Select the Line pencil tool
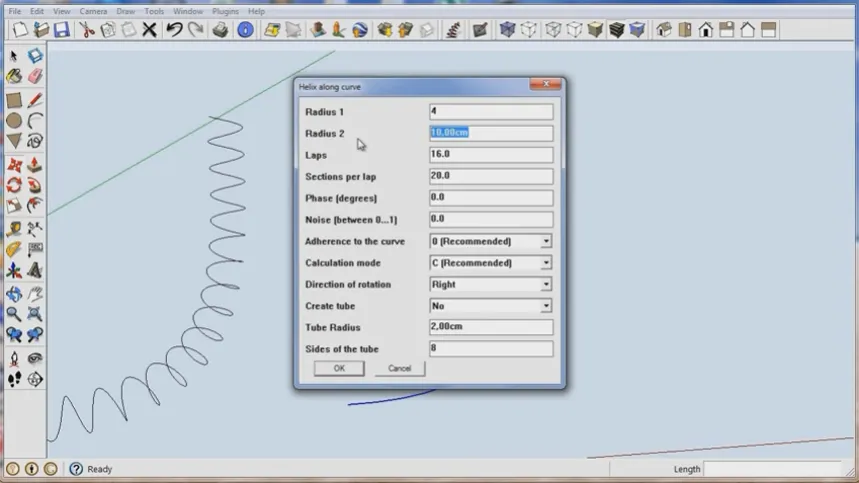Viewport: 859px width, 483px height. click(35, 100)
